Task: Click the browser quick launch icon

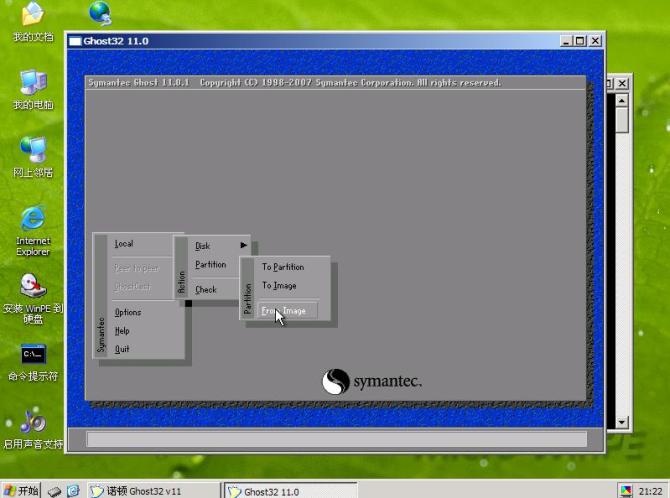Action: 73,491
